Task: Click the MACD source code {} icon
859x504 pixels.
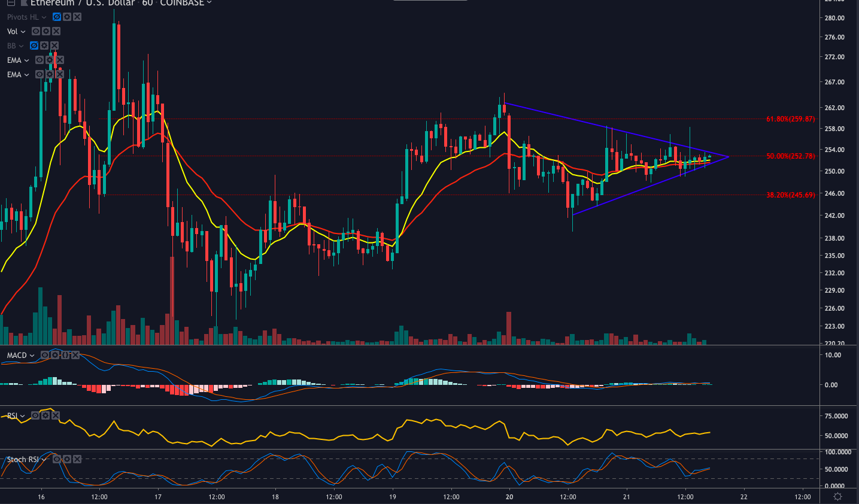Action: click(64, 355)
